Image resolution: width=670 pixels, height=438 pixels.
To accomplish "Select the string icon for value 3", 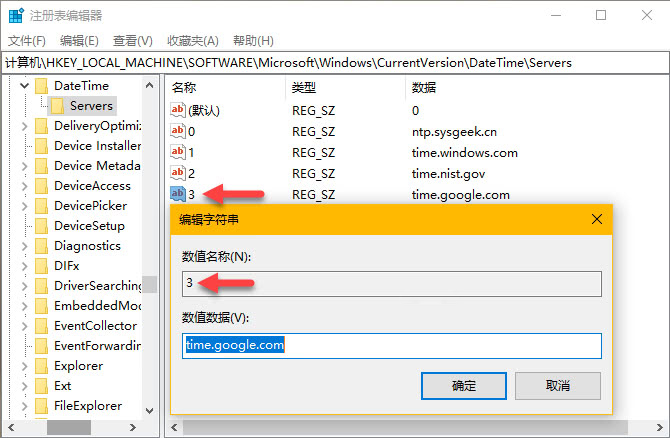I will [178, 194].
